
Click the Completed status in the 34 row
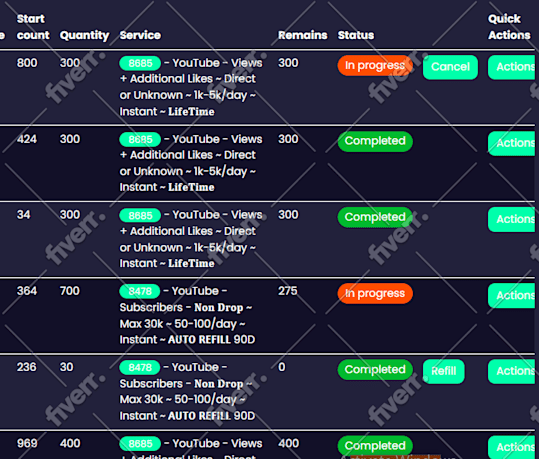(375, 217)
